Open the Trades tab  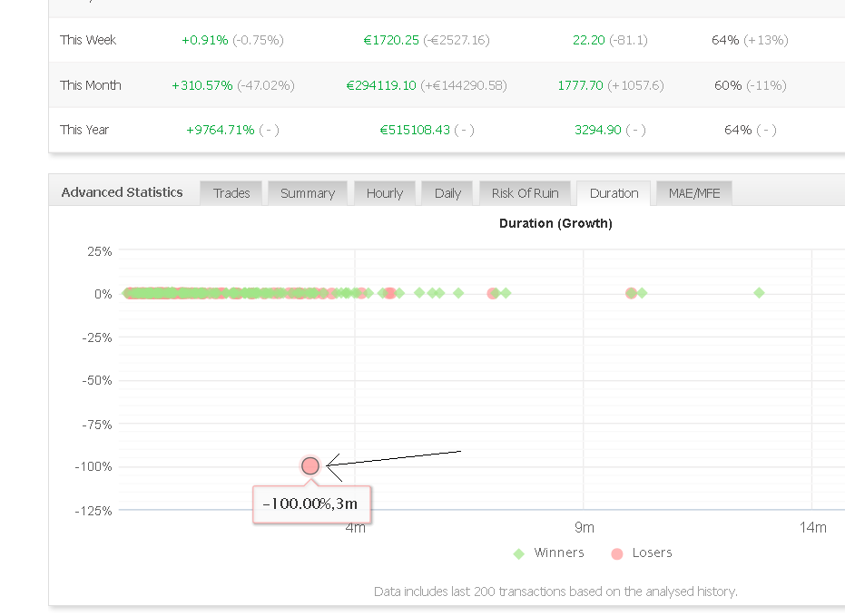(231, 193)
